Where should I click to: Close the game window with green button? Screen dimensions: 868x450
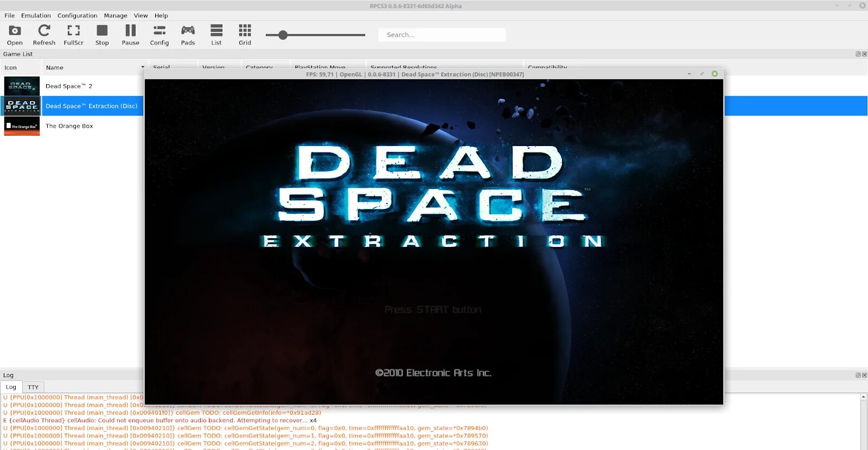click(714, 74)
